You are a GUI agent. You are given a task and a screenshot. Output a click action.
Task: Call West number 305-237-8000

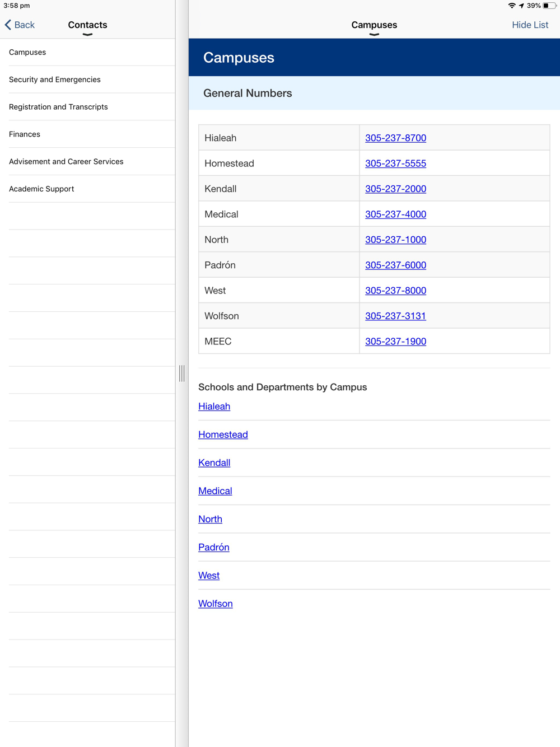click(x=395, y=291)
